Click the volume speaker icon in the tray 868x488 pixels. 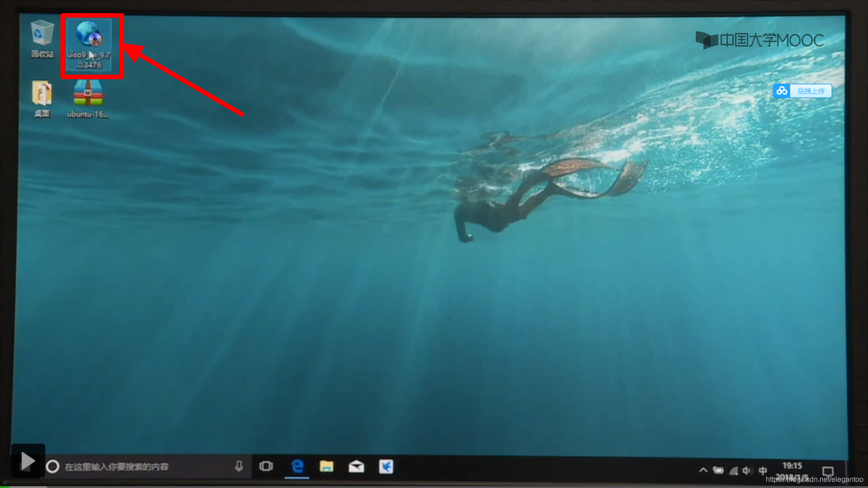[747, 471]
